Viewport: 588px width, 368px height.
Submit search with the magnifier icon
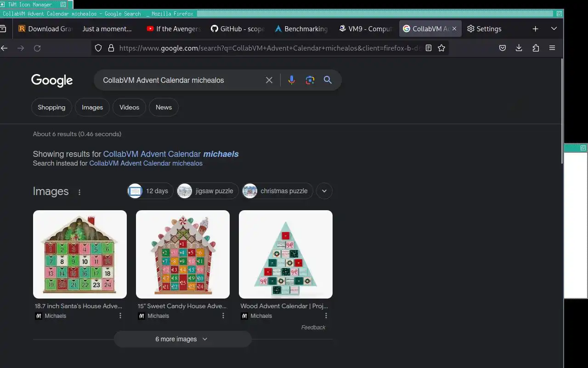click(x=328, y=80)
